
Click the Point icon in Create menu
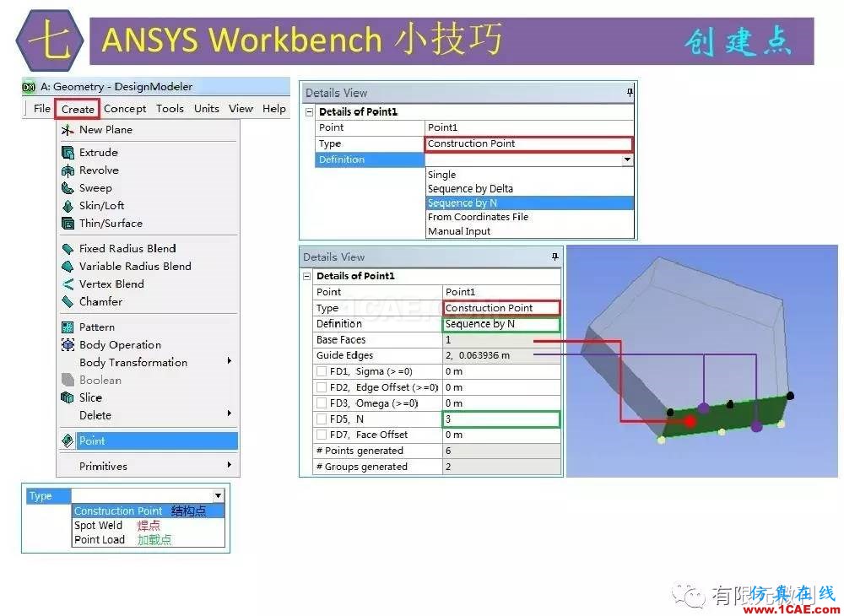(x=68, y=441)
